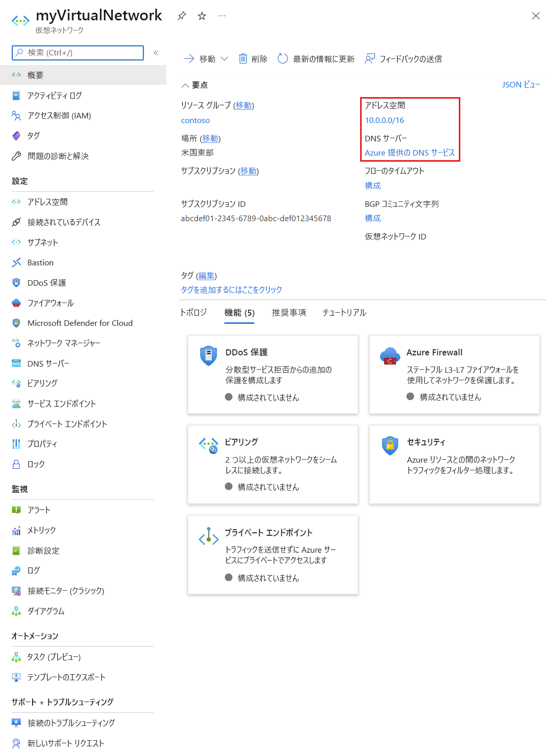
Task: Open フィードバックの送信
Action: [403, 59]
